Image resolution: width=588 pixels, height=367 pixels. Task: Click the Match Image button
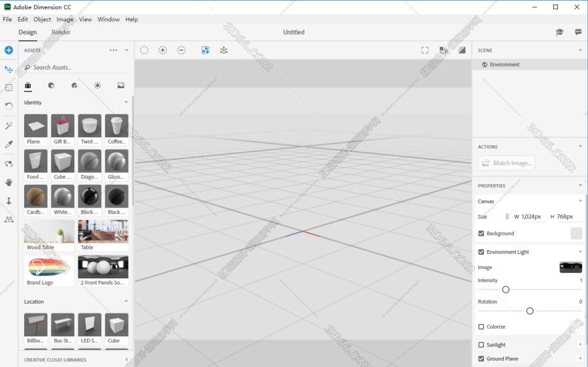click(x=506, y=163)
